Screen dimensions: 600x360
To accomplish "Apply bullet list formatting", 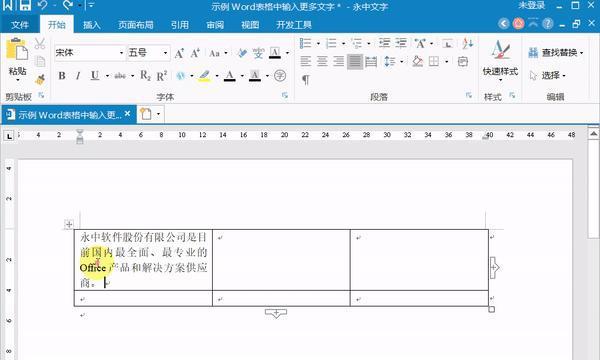I will click(305, 43).
